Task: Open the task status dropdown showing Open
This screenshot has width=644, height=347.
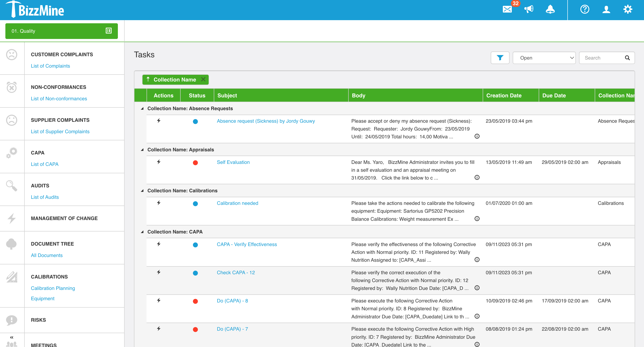Action: coord(545,58)
